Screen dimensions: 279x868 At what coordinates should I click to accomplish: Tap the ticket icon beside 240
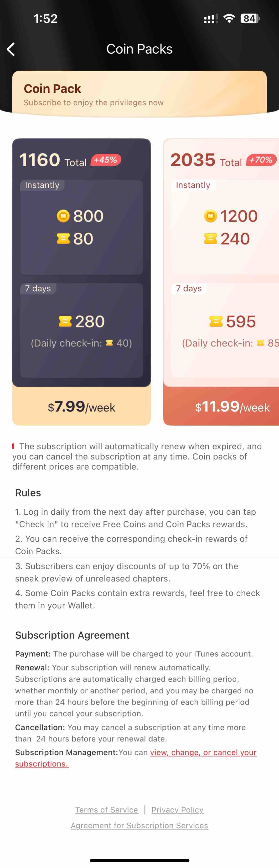pyautogui.click(x=211, y=239)
